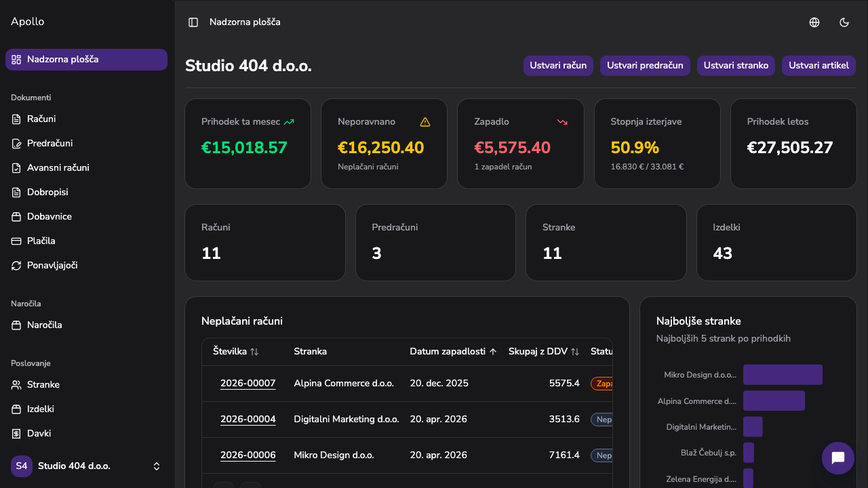
Task: Click the Mikro Design revenue bar
Action: (x=783, y=375)
